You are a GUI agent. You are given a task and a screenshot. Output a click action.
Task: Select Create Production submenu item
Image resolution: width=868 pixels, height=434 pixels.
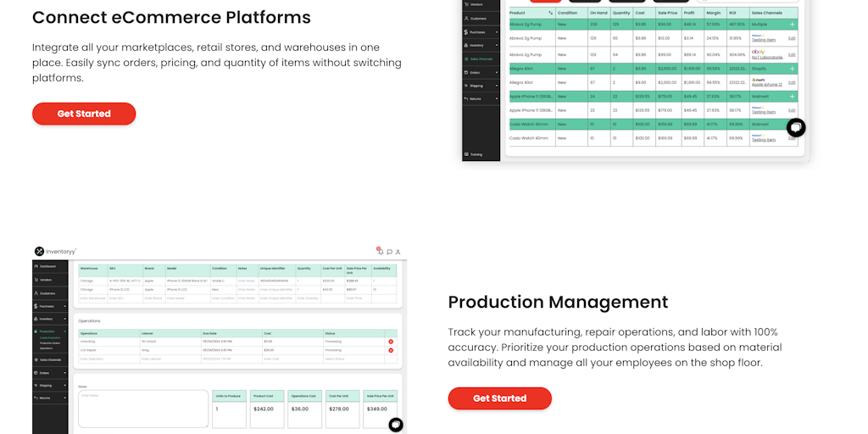point(50,337)
